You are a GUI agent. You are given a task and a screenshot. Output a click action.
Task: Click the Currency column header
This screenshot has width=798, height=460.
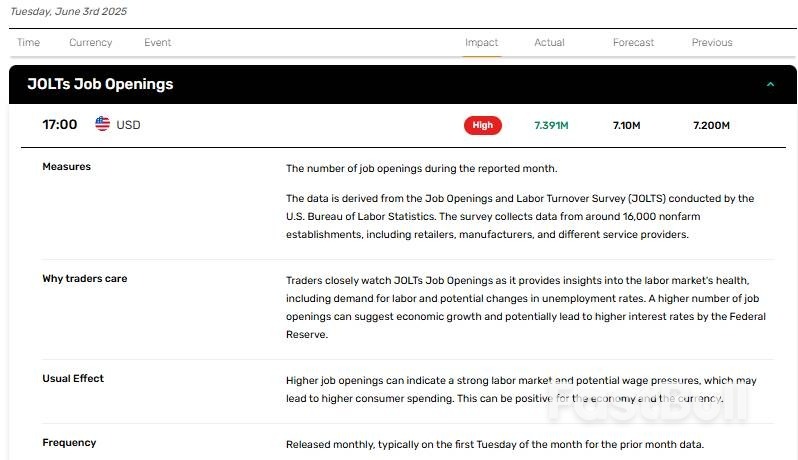coord(90,43)
